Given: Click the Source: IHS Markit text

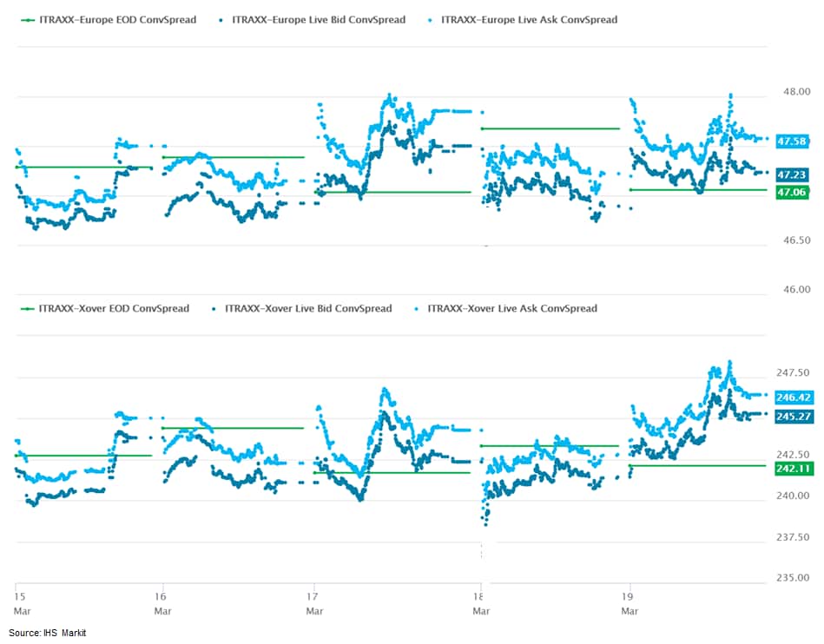Looking at the screenshot, I should 48,633.
